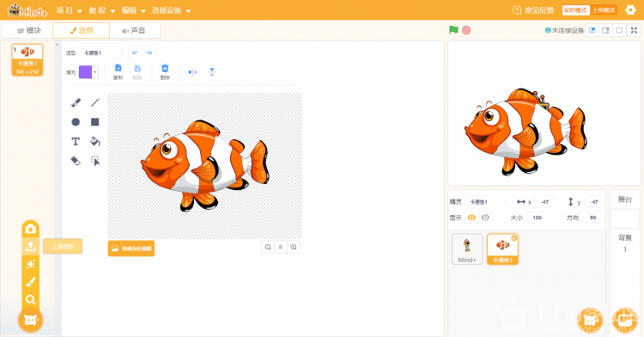
Task: Select the Text tool
Action: [x=76, y=141]
